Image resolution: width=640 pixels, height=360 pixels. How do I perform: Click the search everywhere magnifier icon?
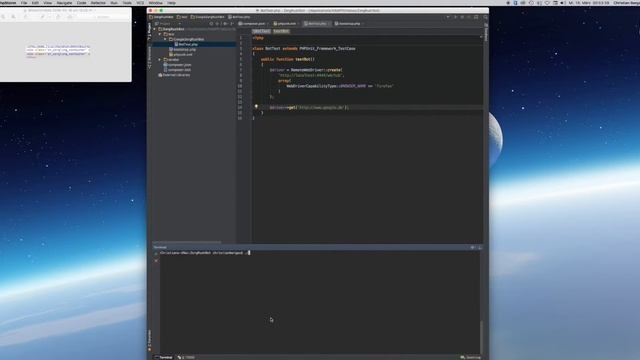[485, 17]
